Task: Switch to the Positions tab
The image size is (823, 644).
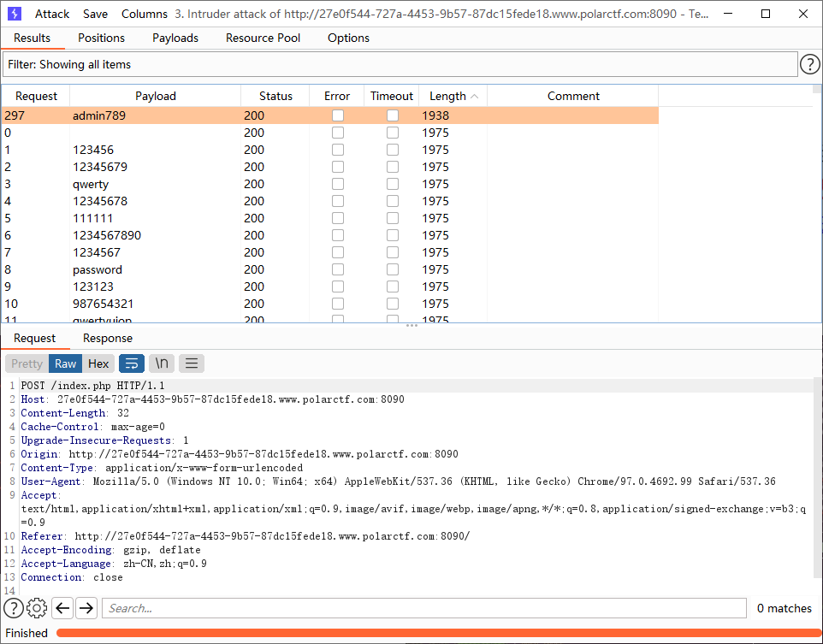Action: (x=101, y=38)
